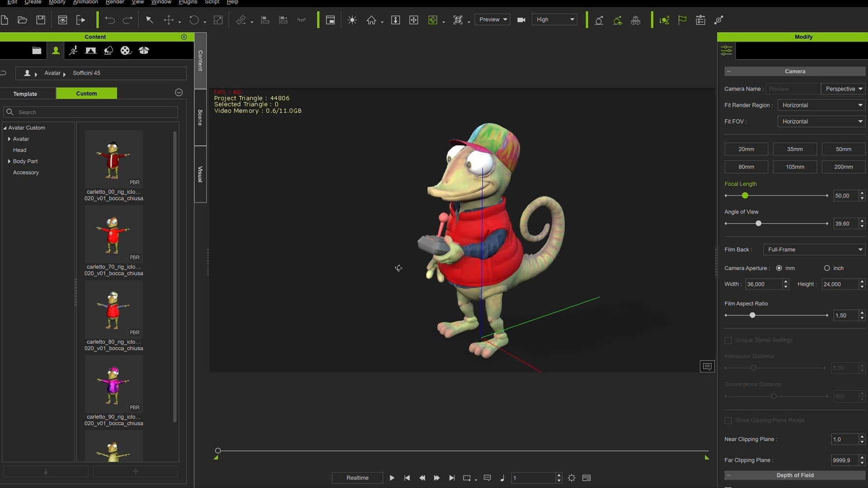The height and width of the screenshot is (488, 868).
Task: Collapse the Avatar Custom tree root
Action: tap(5, 128)
